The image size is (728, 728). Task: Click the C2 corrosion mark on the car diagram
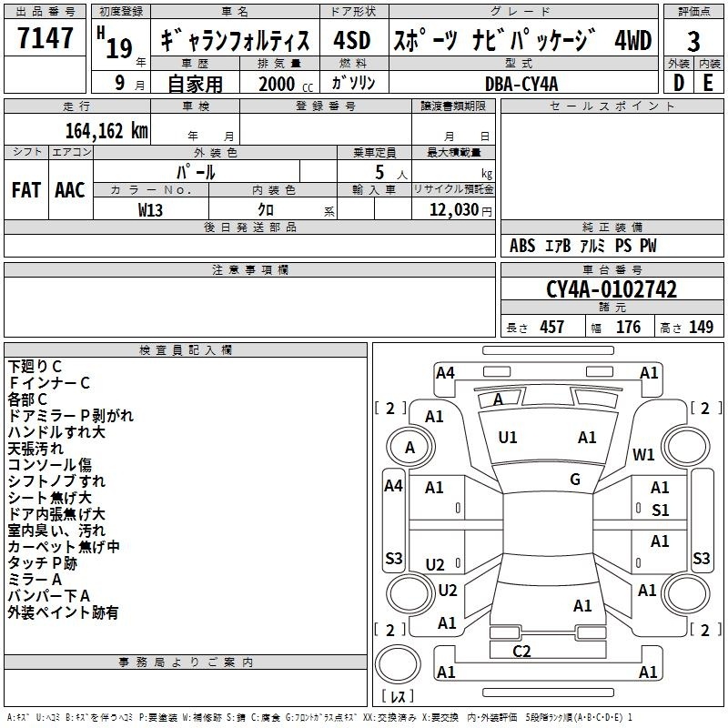pos(521,651)
